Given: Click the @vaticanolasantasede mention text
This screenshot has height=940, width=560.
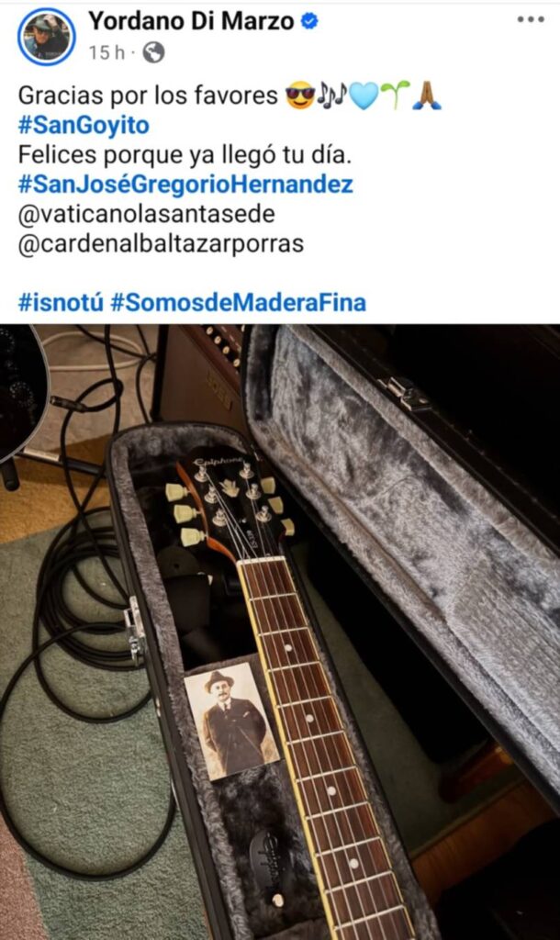Looking at the screenshot, I should (x=146, y=214).
